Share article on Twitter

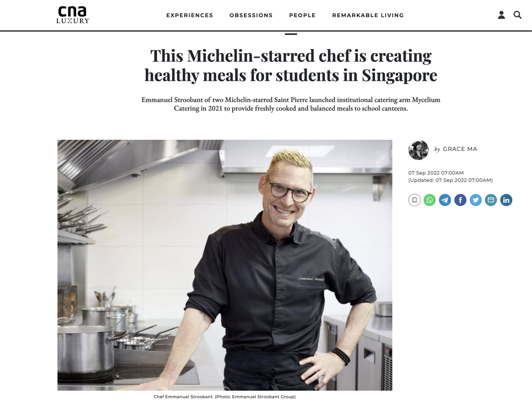click(476, 200)
